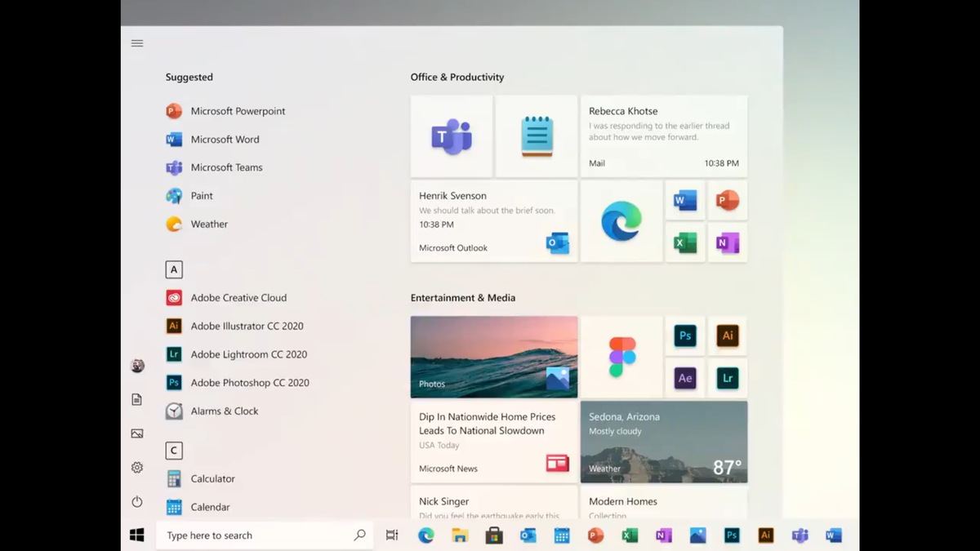Launch Microsoft Powerpoint from the Suggested list
This screenshot has height=551, width=980.
(x=226, y=111)
